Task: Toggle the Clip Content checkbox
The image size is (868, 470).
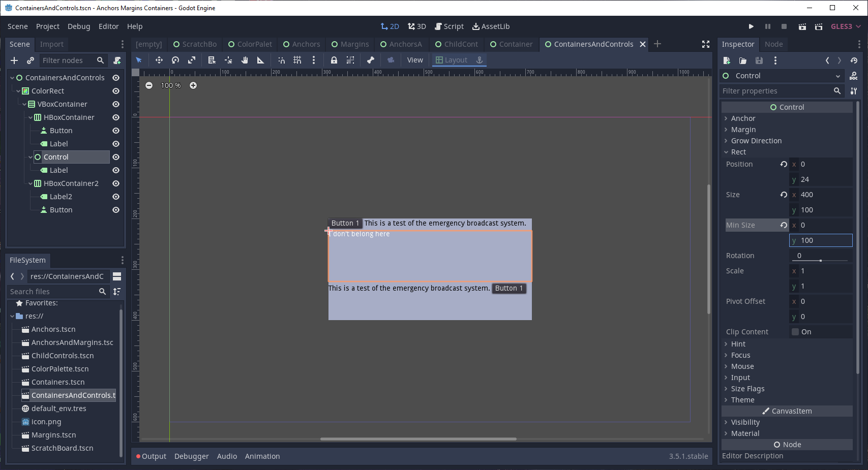Action: pos(795,331)
